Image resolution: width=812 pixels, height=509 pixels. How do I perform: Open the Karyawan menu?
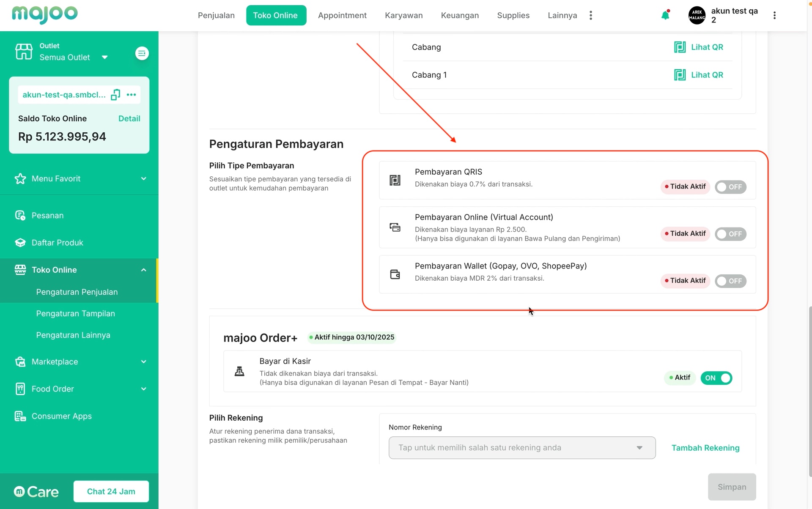click(x=403, y=15)
